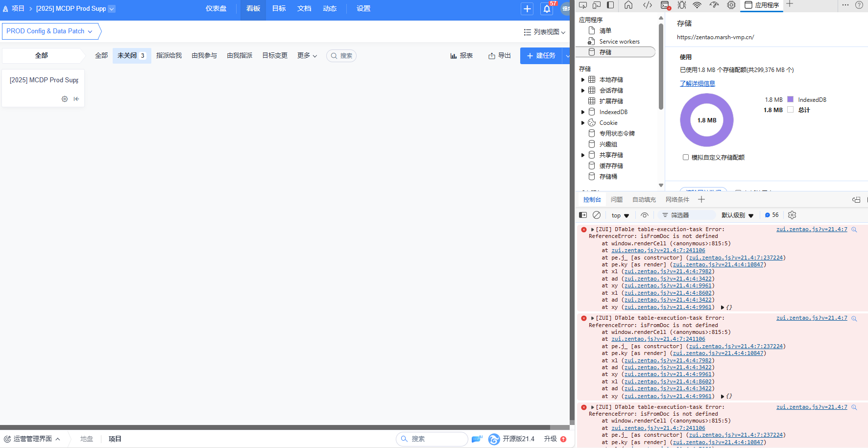
Task: Open DevTools more options ellipsis
Action: 845,5
